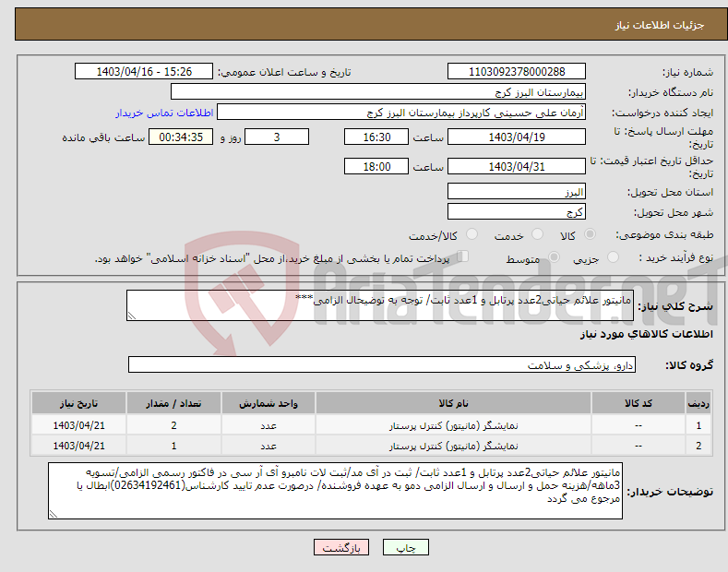Viewport: 728px width, 572px height.
Task: Click the شرح کلی نیاز description textarea
Action: [380, 305]
